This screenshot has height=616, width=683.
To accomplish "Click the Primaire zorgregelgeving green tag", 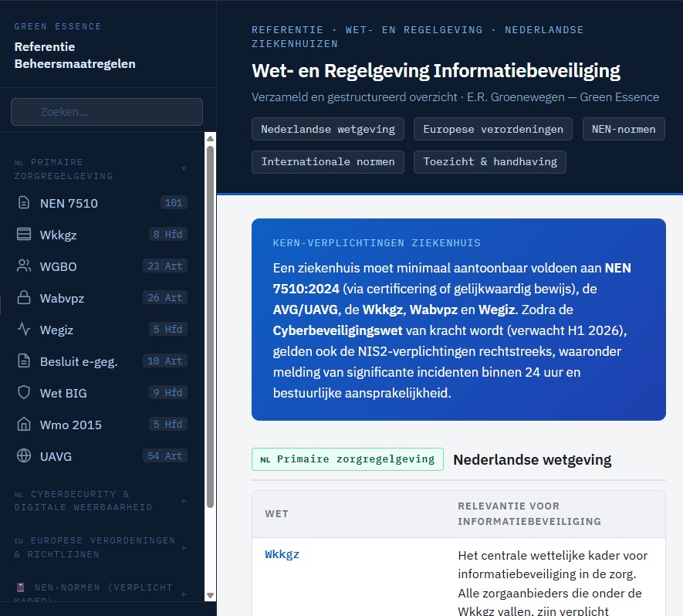I will point(347,459).
